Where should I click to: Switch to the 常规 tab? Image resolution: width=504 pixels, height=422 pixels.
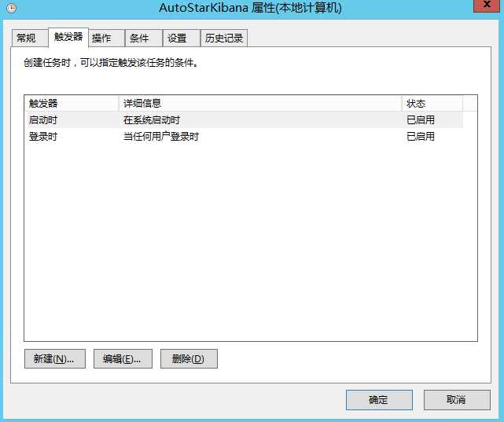pyautogui.click(x=26, y=39)
